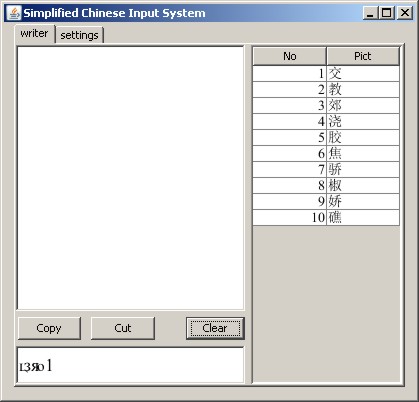This screenshot has width=419, height=402.
Task: Choose candidate character 胶 in row 5
Action: coord(363,138)
